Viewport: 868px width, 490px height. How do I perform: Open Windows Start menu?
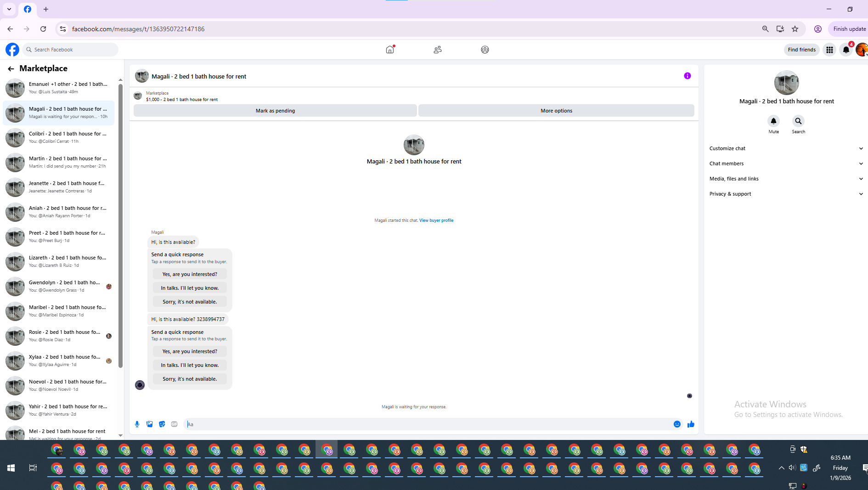click(x=11, y=468)
